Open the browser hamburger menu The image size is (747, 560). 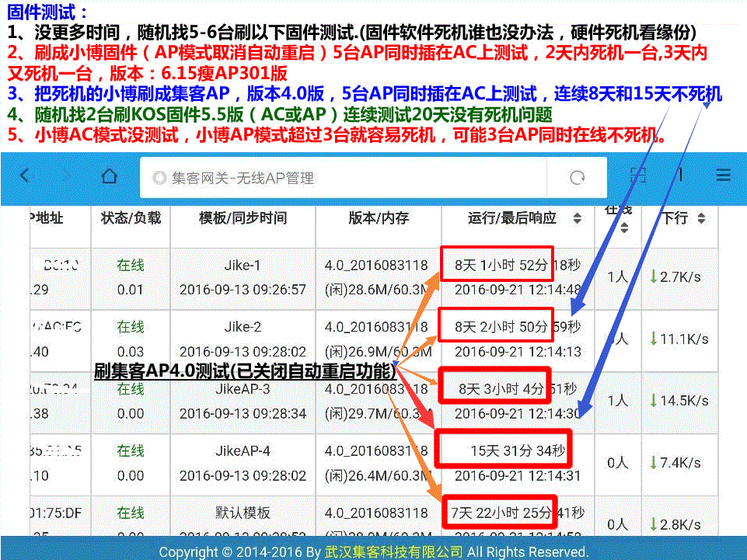pos(723,176)
